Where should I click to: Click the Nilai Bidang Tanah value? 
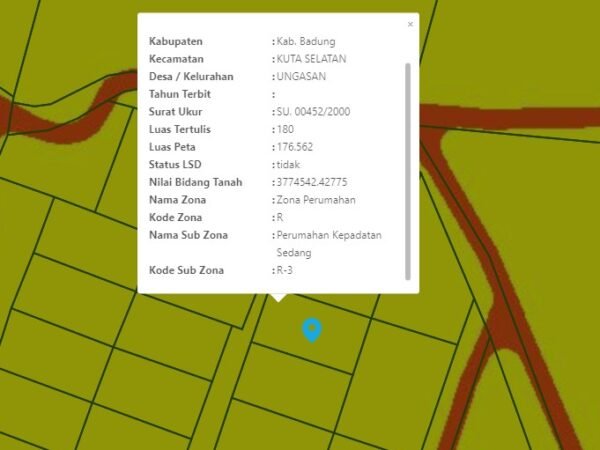(x=312, y=182)
